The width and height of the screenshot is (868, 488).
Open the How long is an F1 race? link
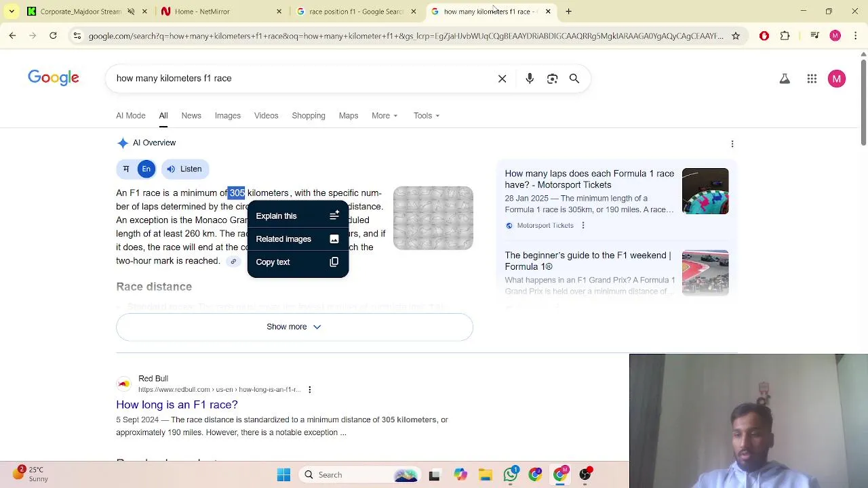(x=177, y=405)
